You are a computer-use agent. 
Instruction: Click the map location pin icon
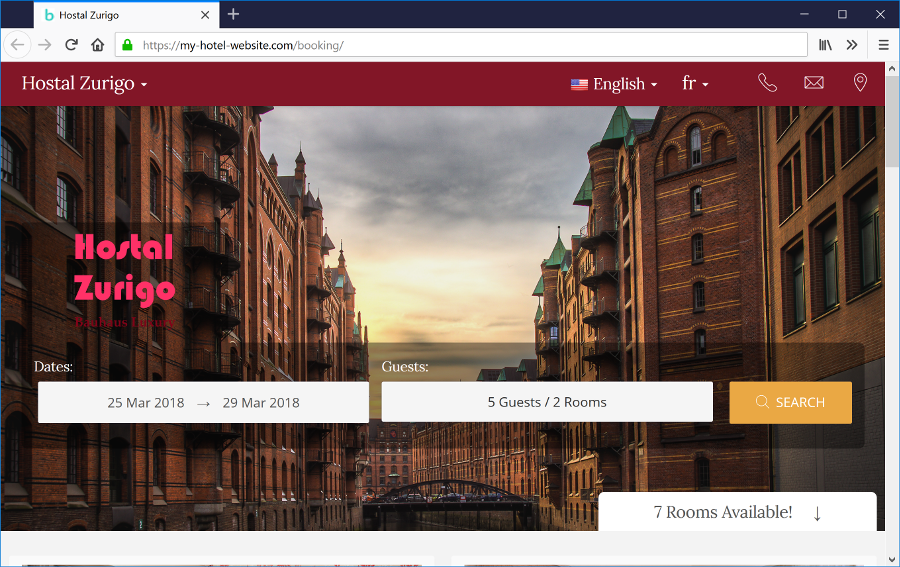(860, 83)
